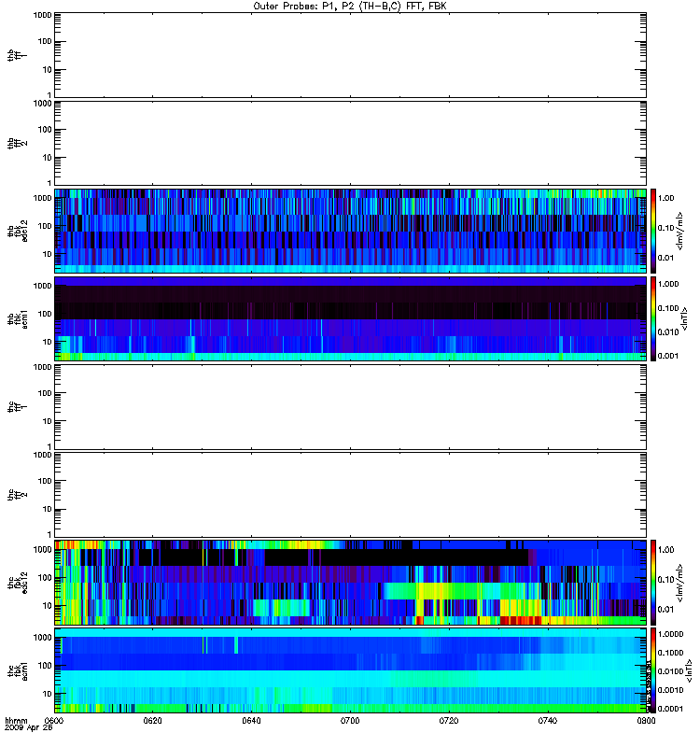Click the thc scm1 nT color bar

tap(653, 670)
